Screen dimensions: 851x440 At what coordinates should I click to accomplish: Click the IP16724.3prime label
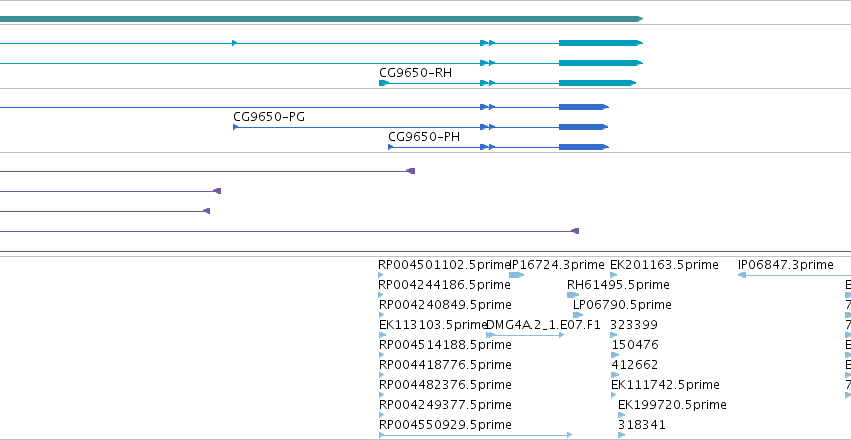(x=557, y=265)
